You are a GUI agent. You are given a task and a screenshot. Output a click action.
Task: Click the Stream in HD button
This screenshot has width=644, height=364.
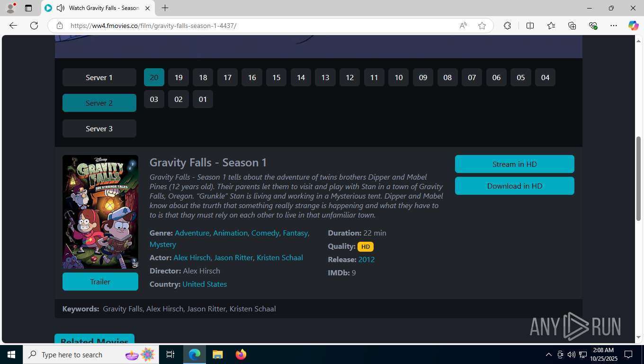click(515, 164)
